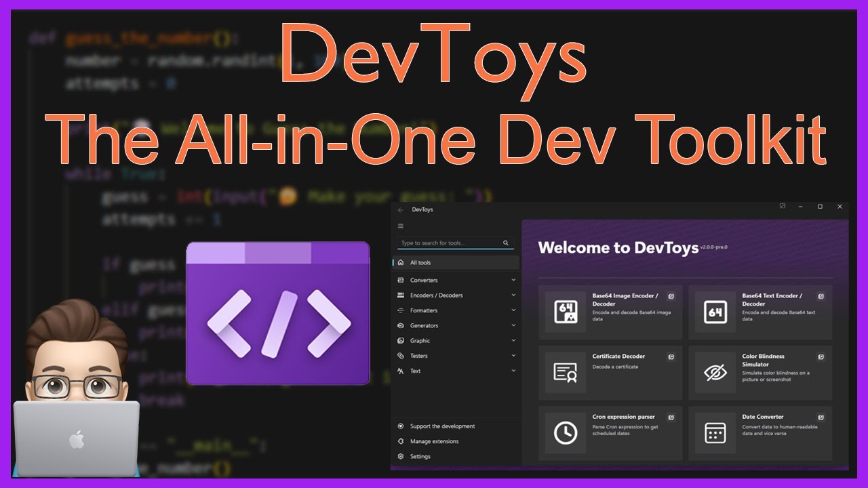Open the Base64 Text Encoder tool icon
This screenshot has height=488, width=868.
click(715, 312)
